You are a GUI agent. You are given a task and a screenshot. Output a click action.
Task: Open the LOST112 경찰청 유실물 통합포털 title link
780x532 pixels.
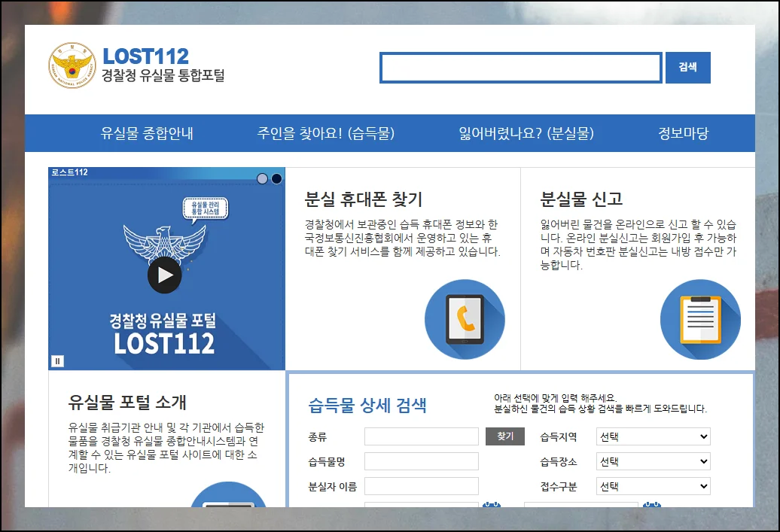tap(163, 65)
